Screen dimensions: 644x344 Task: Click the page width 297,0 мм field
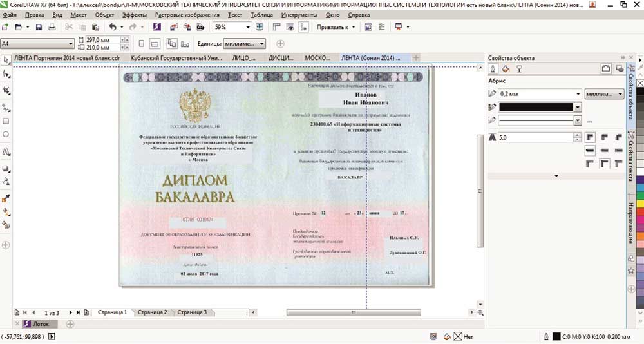102,40
